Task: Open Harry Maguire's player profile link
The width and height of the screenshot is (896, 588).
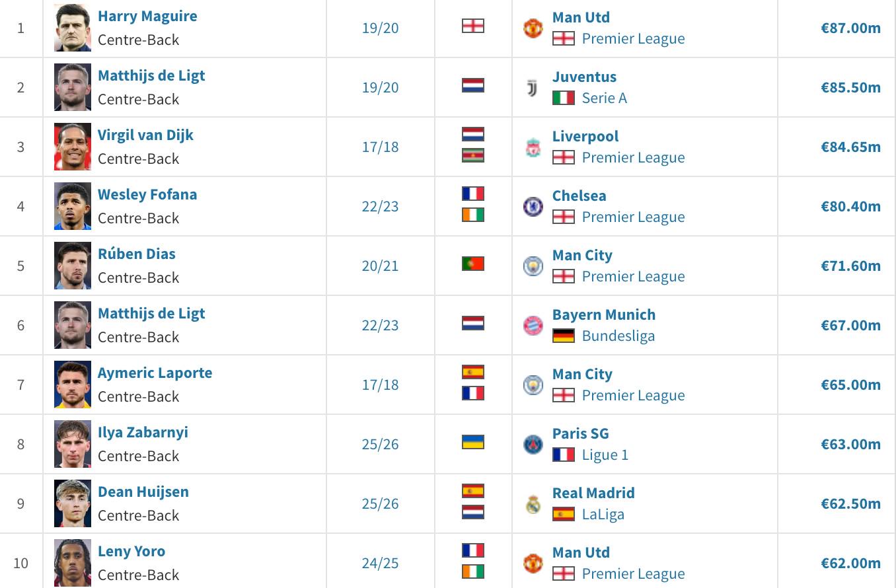Action: [x=147, y=16]
